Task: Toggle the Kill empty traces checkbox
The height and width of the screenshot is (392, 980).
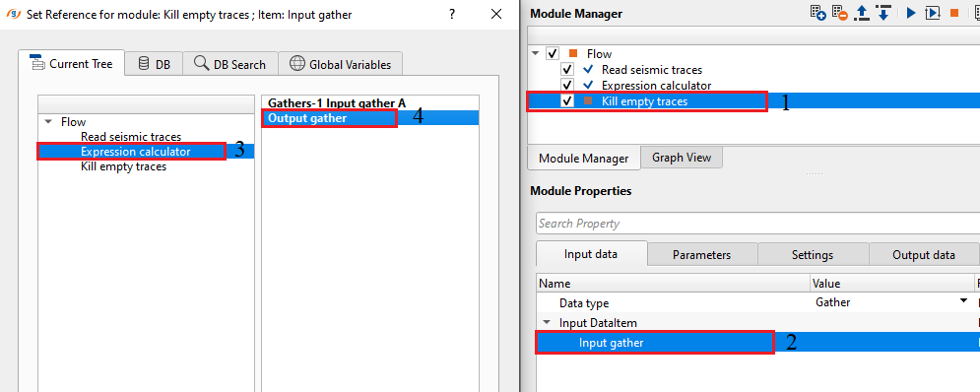Action: (x=567, y=100)
